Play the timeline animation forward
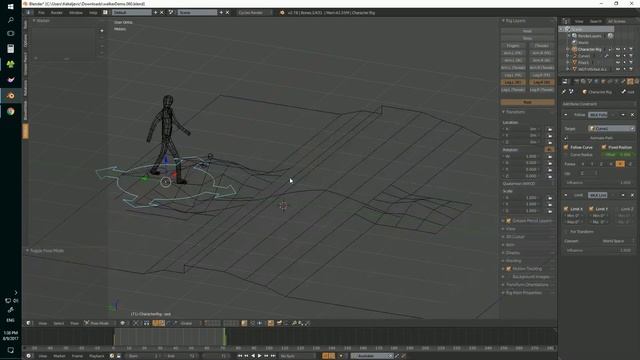Image resolution: width=640 pixels, height=360 pixels. pyautogui.click(x=260, y=356)
